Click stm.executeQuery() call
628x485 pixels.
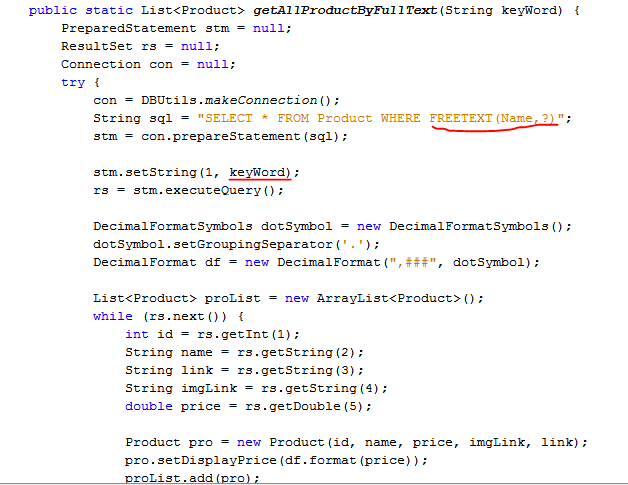[x=208, y=190]
